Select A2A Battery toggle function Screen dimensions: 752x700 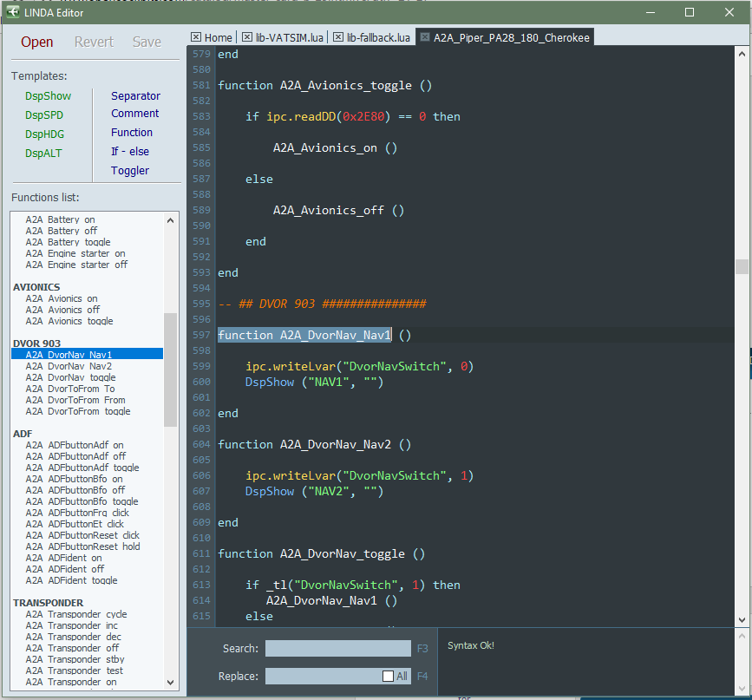[69, 242]
